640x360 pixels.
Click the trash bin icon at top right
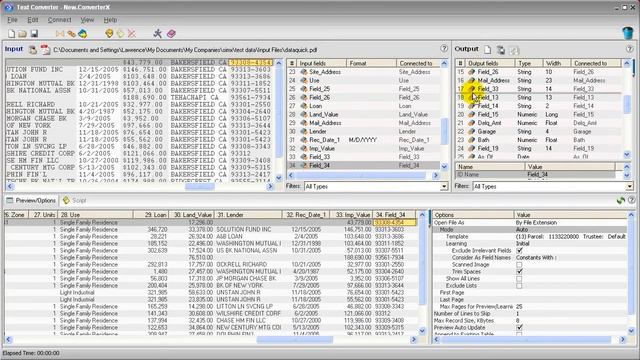[x=628, y=33]
